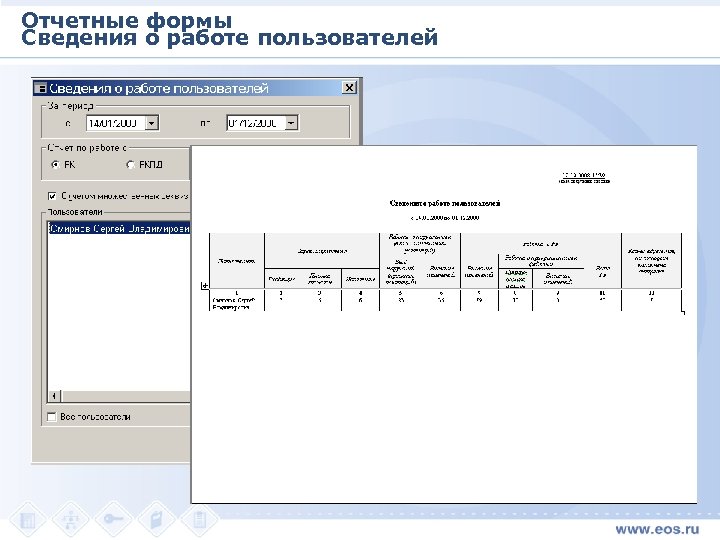Click the end date field 01/12/2000
This screenshot has width=720, height=540.
256,123
